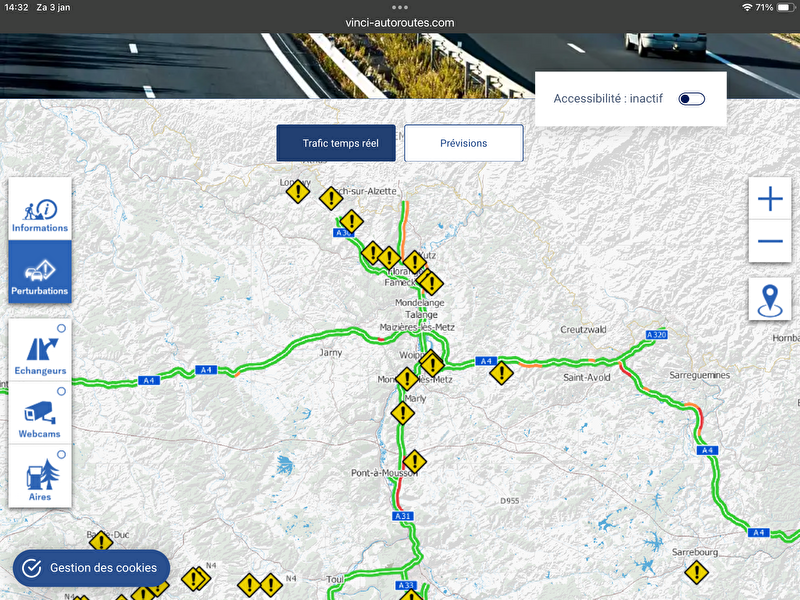
Task: Show Aires rest areas layer
Action: (x=40, y=477)
